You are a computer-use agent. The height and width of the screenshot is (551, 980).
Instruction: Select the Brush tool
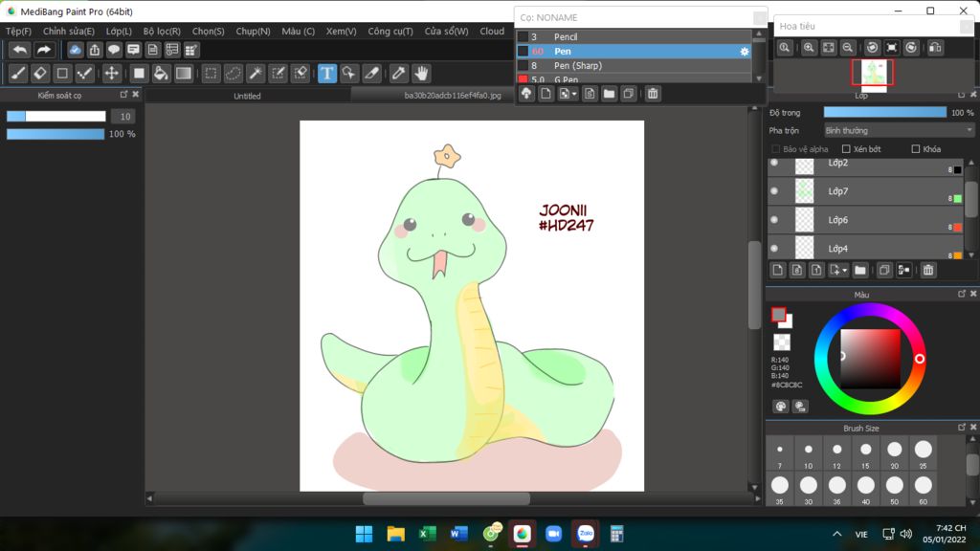click(18, 74)
